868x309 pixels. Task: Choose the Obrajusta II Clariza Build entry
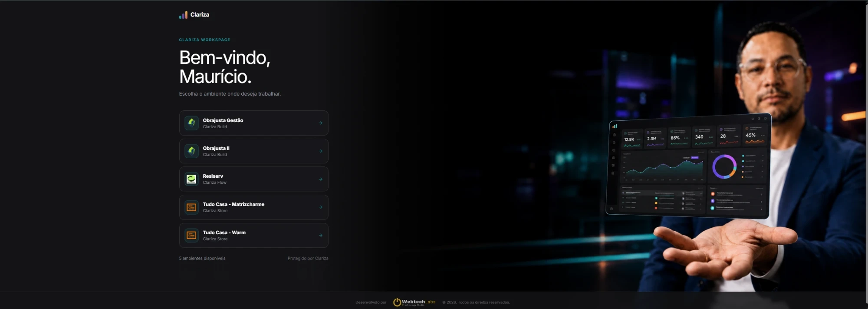click(254, 151)
